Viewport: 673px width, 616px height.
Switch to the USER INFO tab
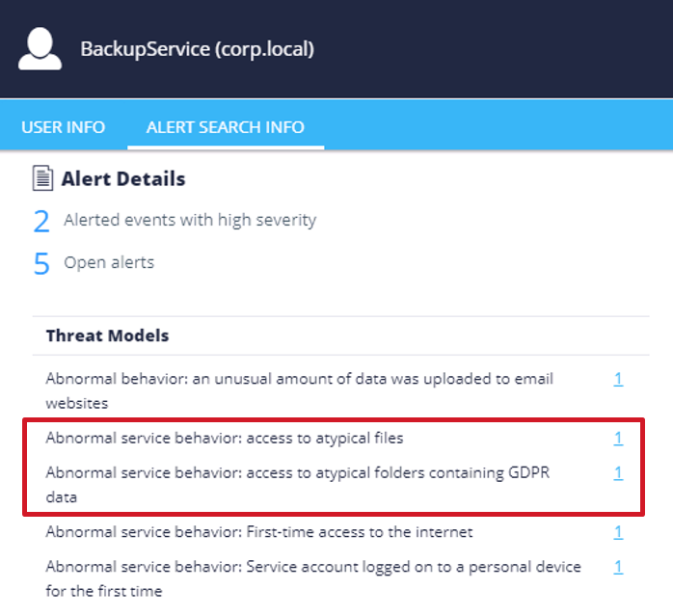63,127
